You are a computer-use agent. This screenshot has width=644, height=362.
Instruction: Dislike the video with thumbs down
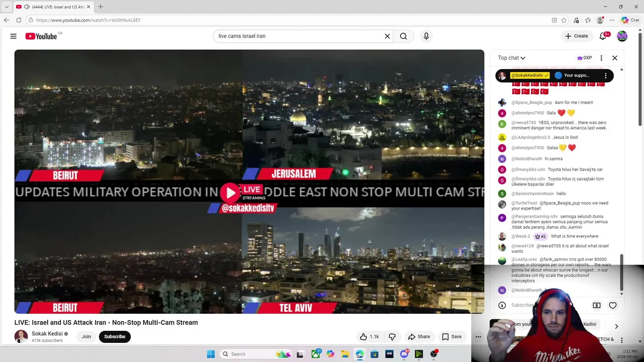click(x=392, y=337)
